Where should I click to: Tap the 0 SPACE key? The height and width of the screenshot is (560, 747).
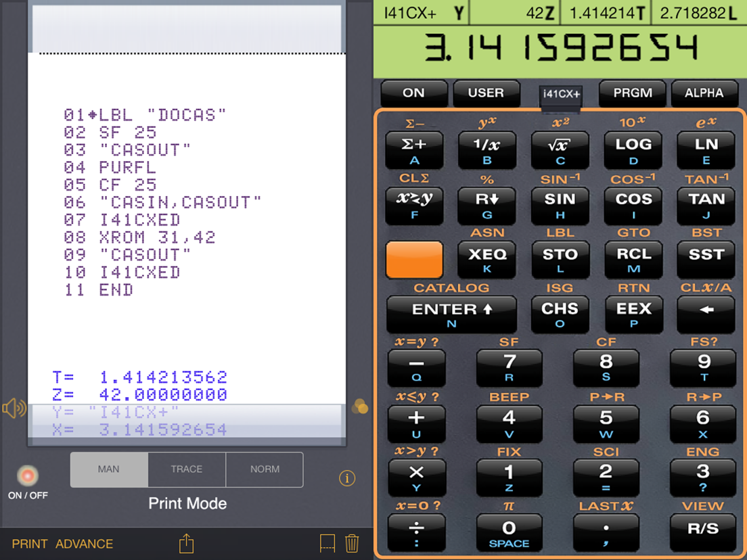(x=510, y=533)
